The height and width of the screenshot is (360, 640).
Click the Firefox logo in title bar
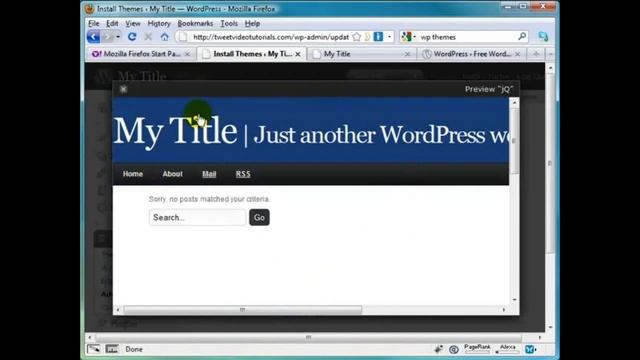(x=89, y=9)
